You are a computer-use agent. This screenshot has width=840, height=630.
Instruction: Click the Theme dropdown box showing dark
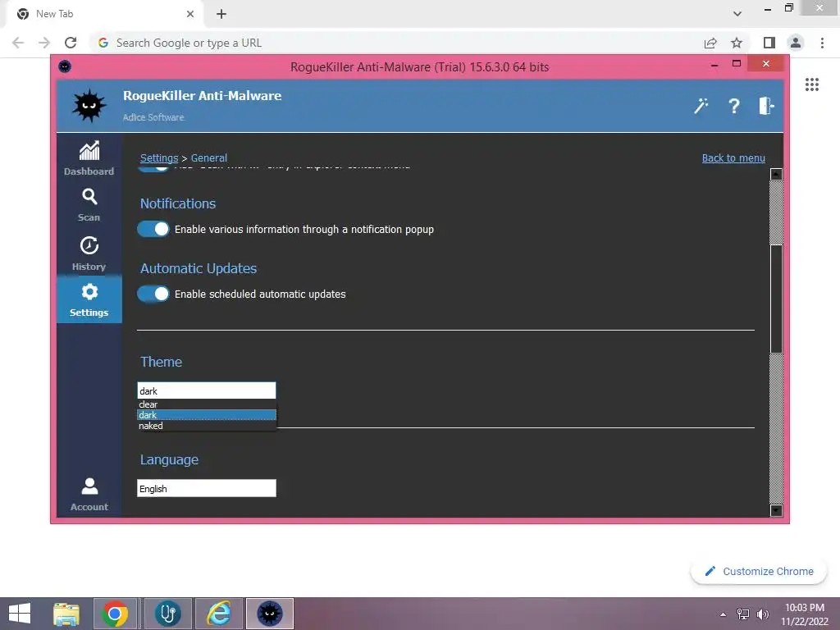click(206, 390)
